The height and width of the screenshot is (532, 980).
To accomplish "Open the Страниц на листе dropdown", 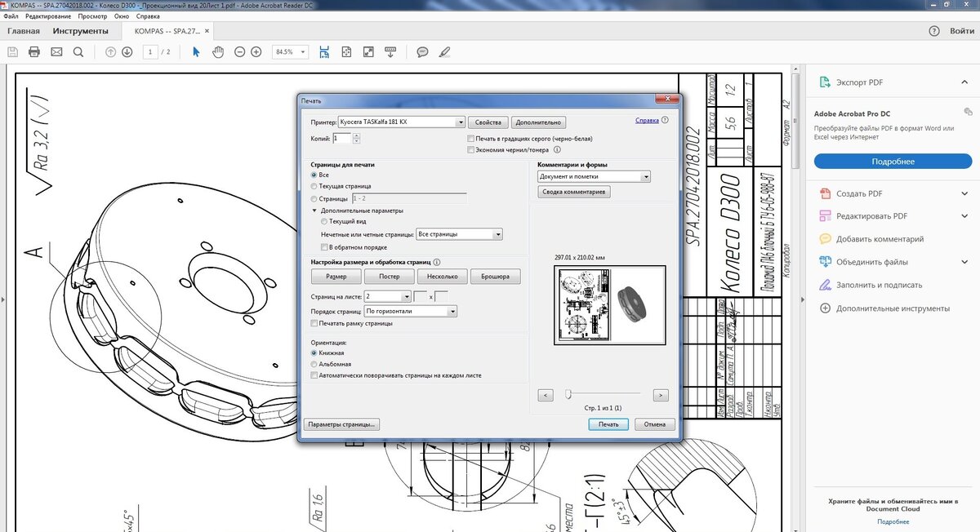I will coord(388,296).
